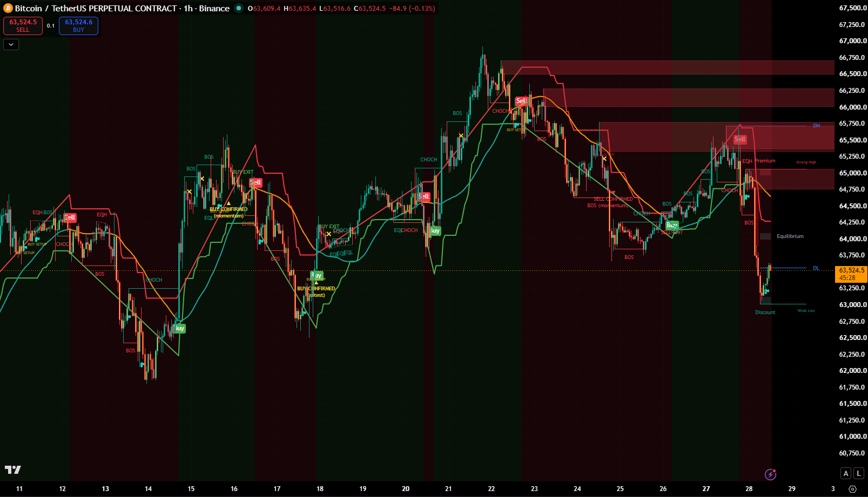The height and width of the screenshot is (497, 868).
Task: Click the Buy signal label before date 15
Action: pos(179,328)
